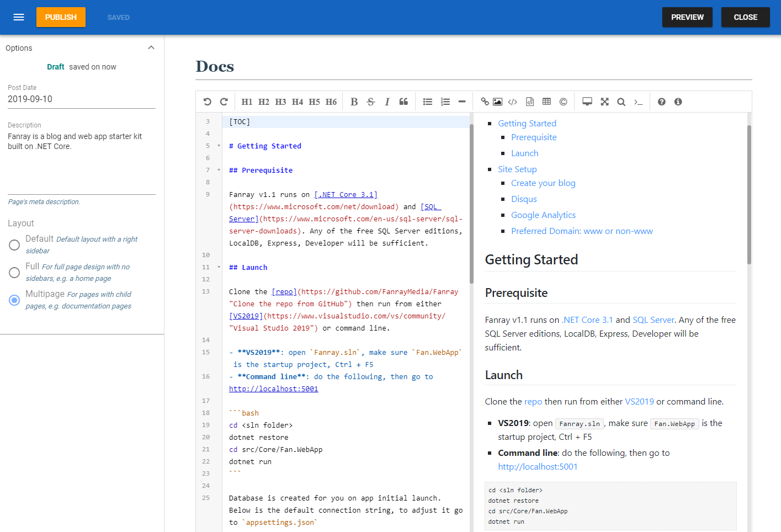The height and width of the screenshot is (532, 781).
Task: Undo the last edit in the editor
Action: coord(207,102)
